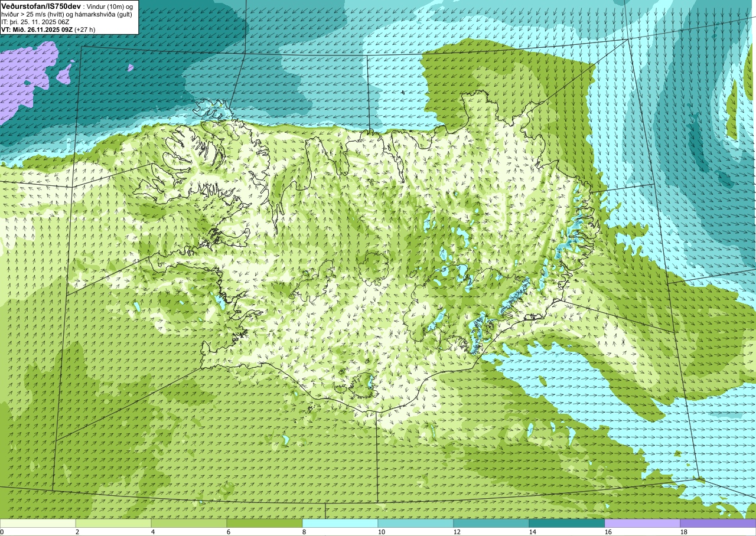Image resolution: width=756 pixels, height=536 pixels.
Task: Click the light cyan 8–10 m/s legend swatch
Action: point(340,523)
